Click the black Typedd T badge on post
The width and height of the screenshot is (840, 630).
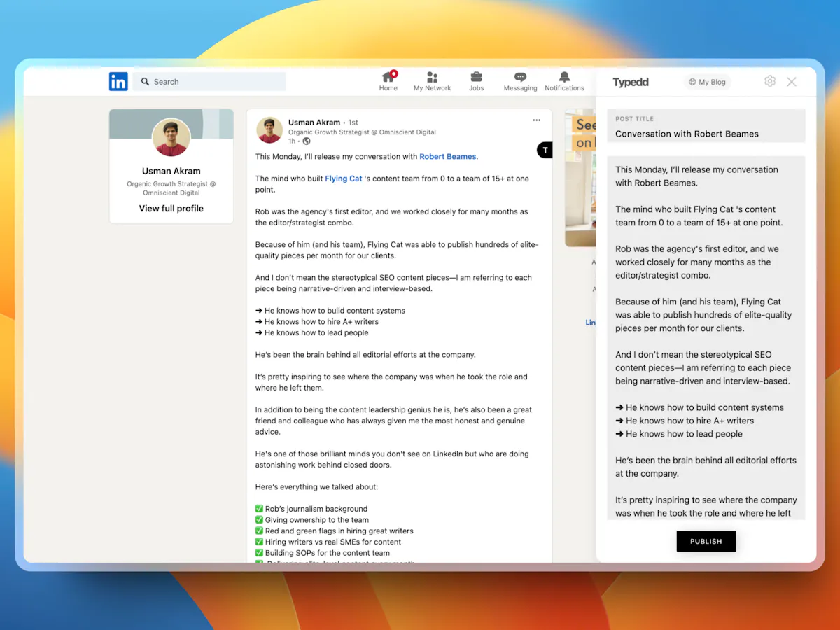545,150
